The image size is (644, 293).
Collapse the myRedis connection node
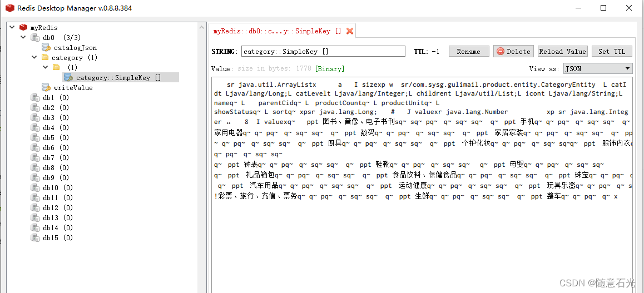click(x=12, y=27)
